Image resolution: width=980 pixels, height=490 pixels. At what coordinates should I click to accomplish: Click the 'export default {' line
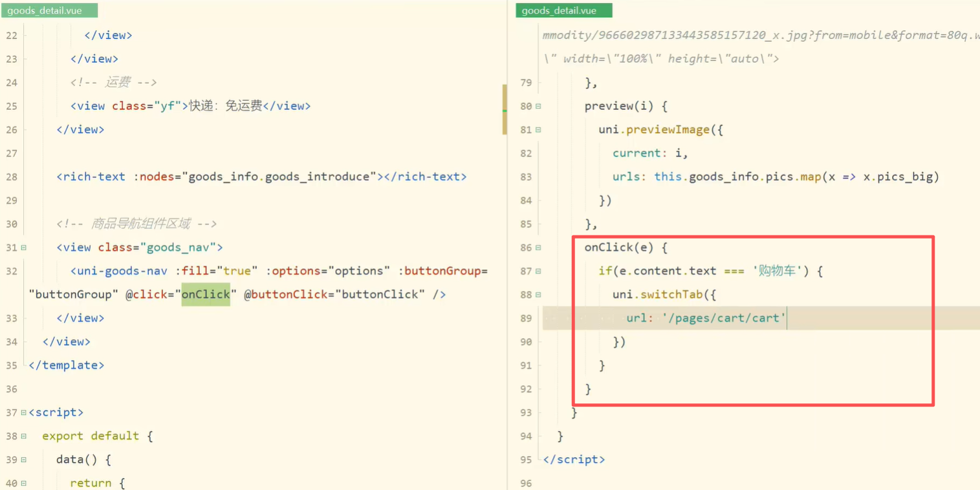98,436
